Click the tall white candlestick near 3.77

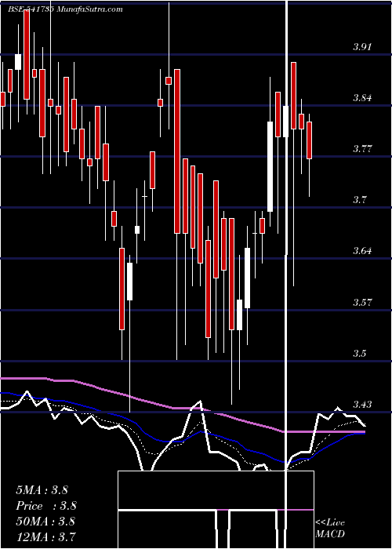pos(270,166)
